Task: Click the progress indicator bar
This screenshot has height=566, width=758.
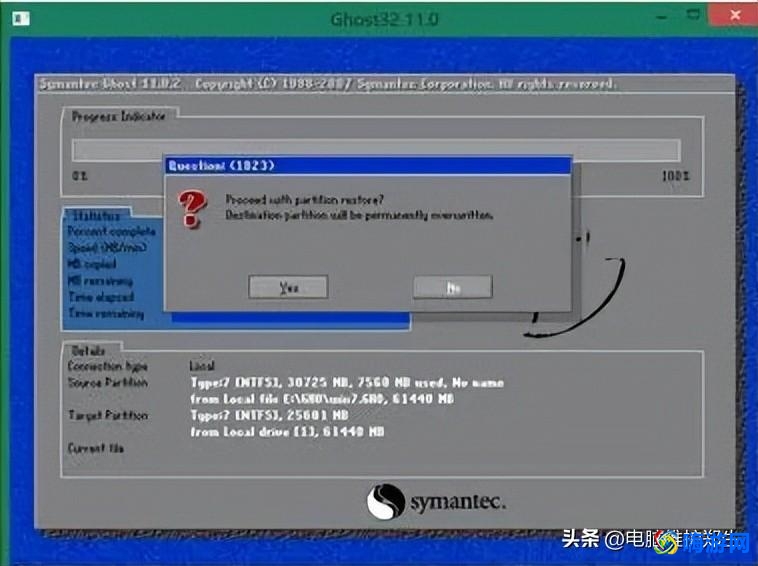Action: pos(376,150)
